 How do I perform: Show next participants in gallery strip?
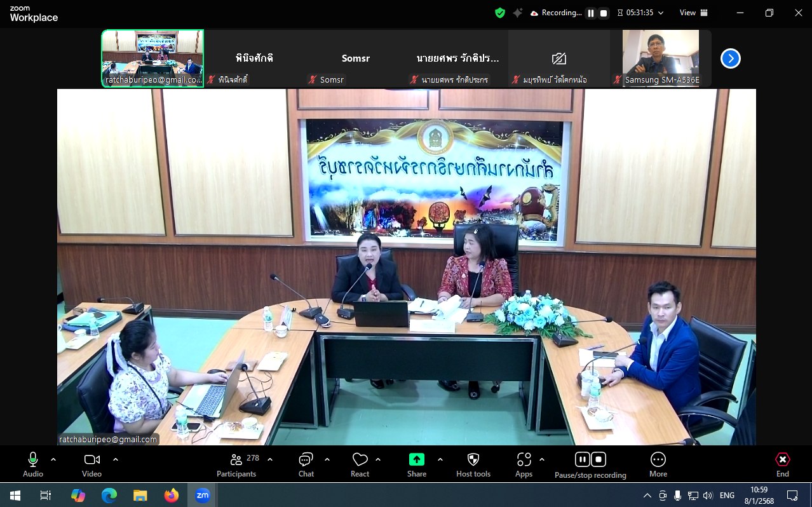(x=731, y=58)
